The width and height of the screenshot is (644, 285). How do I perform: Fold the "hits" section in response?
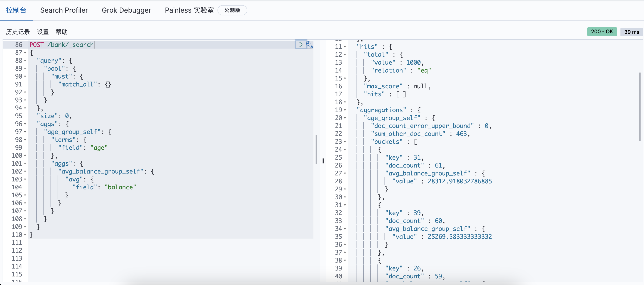point(345,47)
